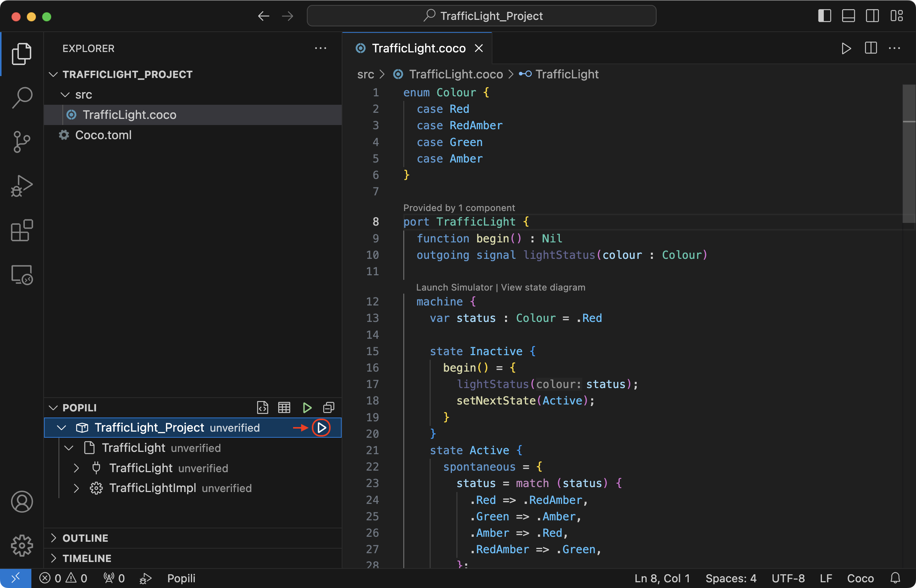Open Run and Debug view
The height and width of the screenshot is (588, 916).
tap(22, 186)
